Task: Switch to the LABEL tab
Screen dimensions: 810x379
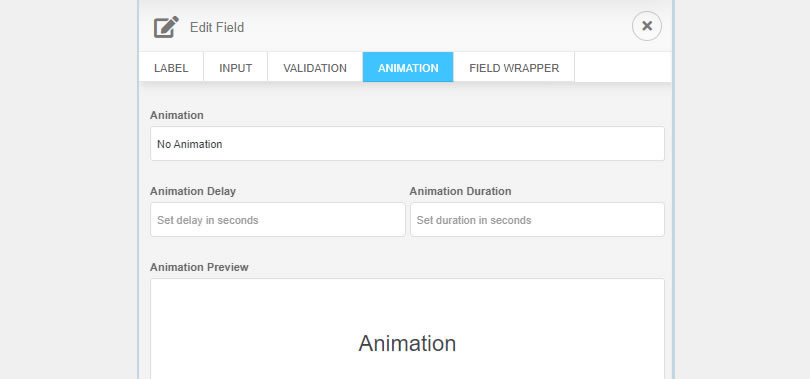Action: tap(171, 68)
